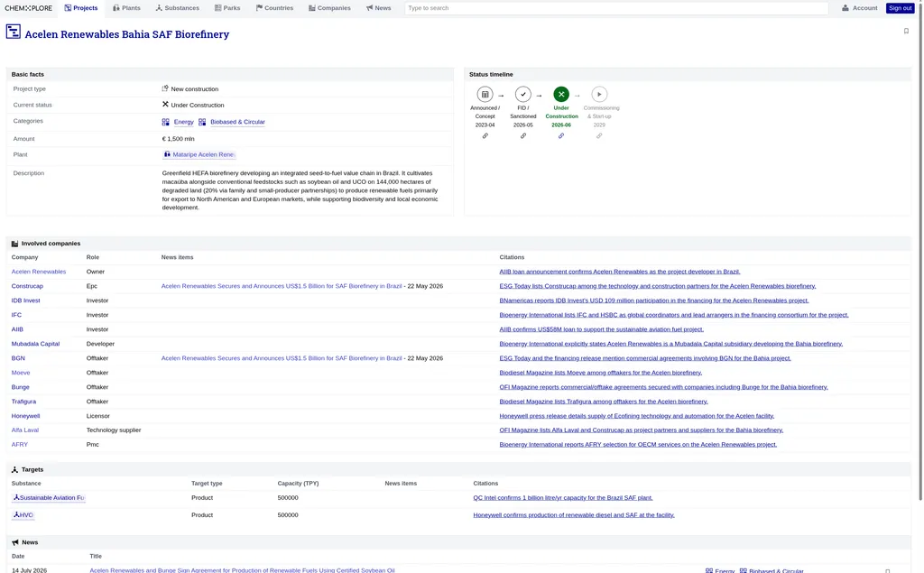Viewport: 924px width, 573px height.
Task: Open link icon under Commissioning 2029
Action: pos(599,135)
